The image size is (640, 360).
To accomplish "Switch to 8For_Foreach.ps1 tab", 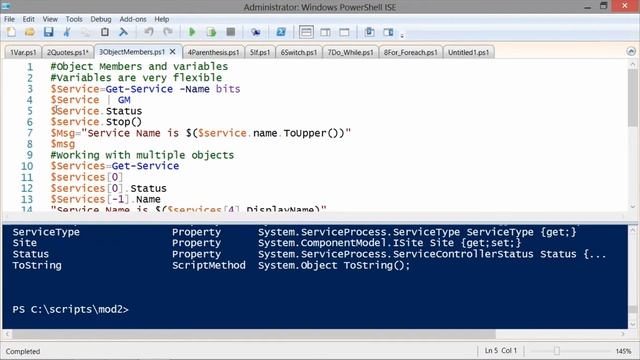I will (x=411, y=52).
